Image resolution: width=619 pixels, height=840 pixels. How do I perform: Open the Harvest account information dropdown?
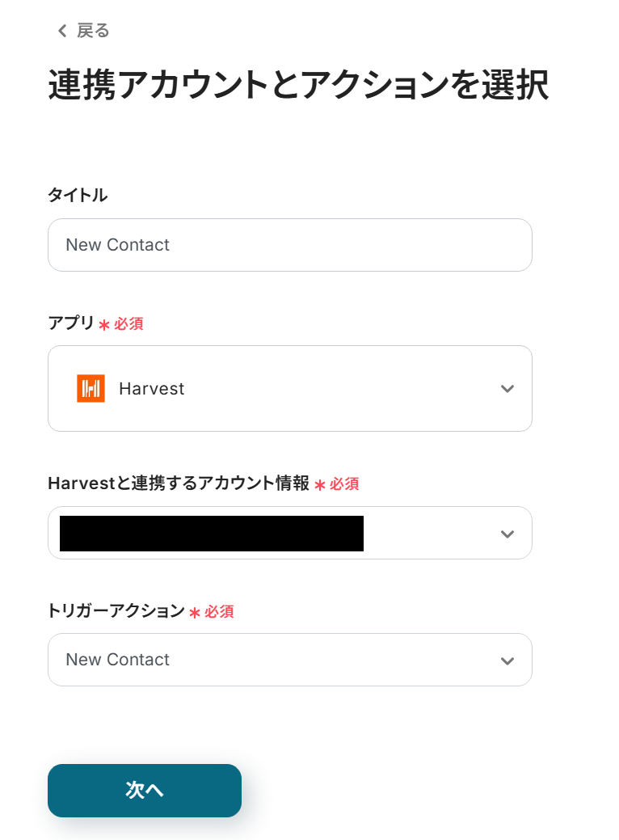pos(289,533)
